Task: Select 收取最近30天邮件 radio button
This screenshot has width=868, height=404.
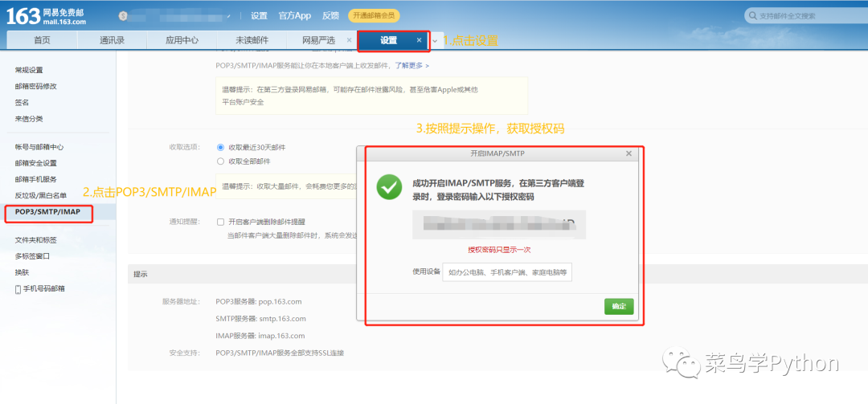Action: [x=221, y=147]
